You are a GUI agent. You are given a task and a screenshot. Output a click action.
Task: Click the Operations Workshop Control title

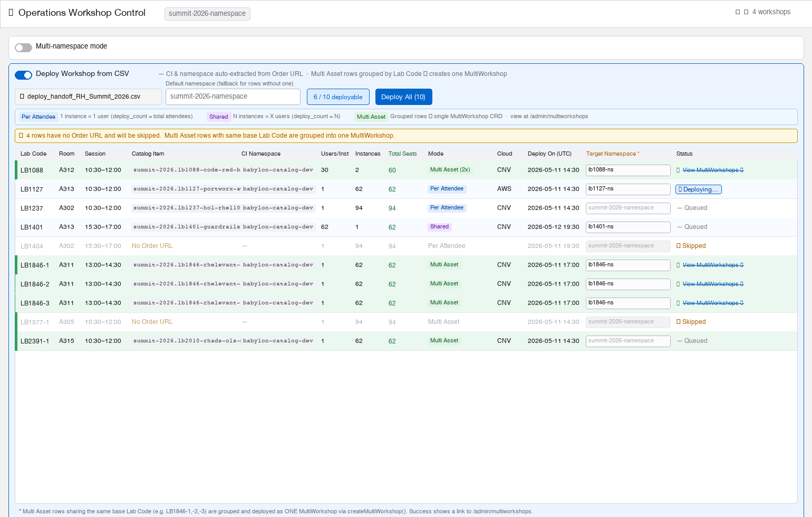pos(82,13)
